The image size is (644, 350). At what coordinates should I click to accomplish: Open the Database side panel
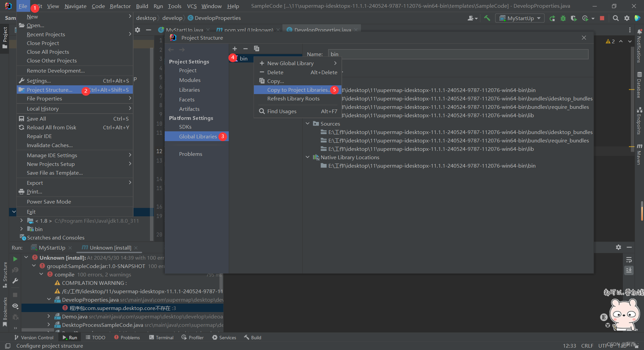pos(639,85)
